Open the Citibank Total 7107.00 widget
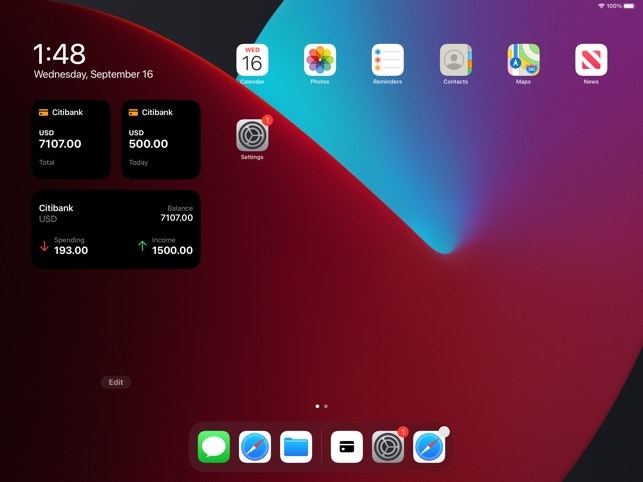This screenshot has width=643, height=482. click(x=71, y=139)
